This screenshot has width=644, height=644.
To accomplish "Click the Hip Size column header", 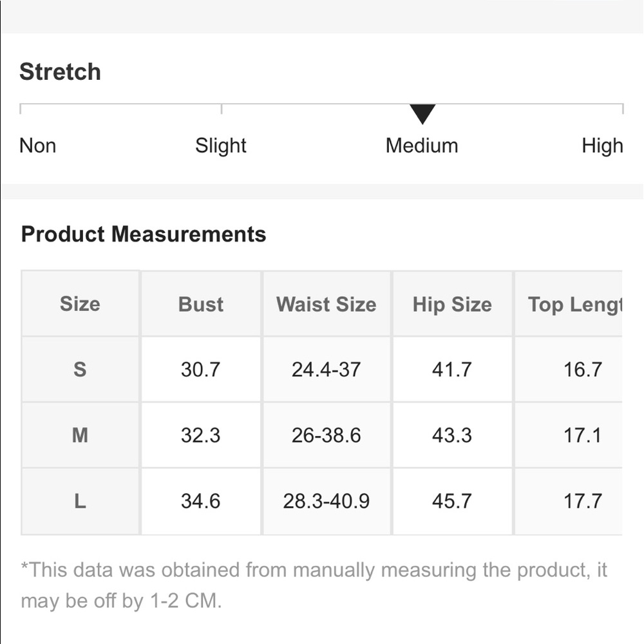I will [x=452, y=305].
